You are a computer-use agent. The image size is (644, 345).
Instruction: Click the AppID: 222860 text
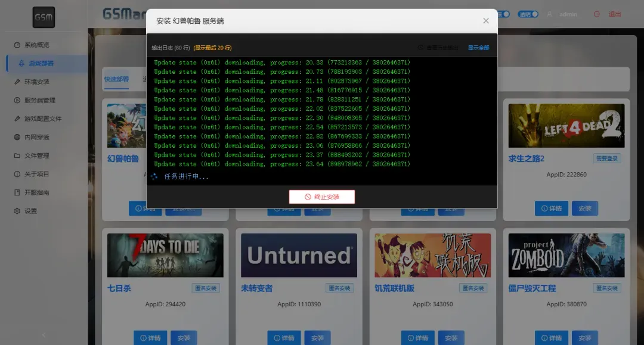pos(566,175)
